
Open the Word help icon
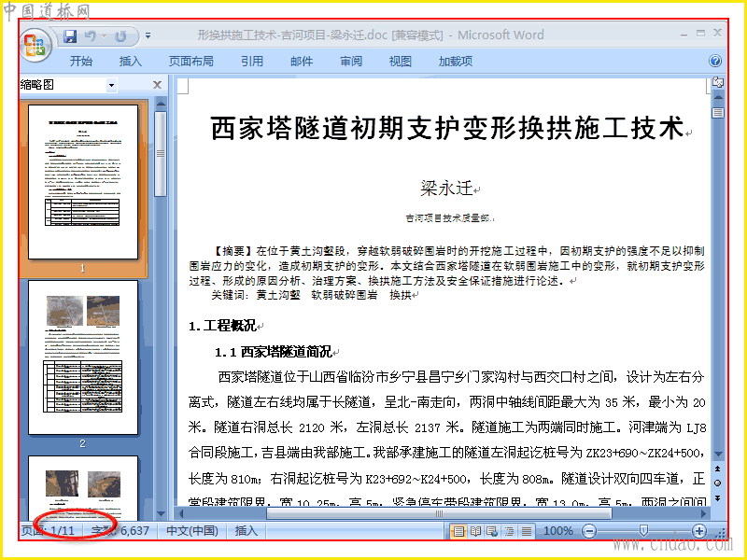pos(715,61)
